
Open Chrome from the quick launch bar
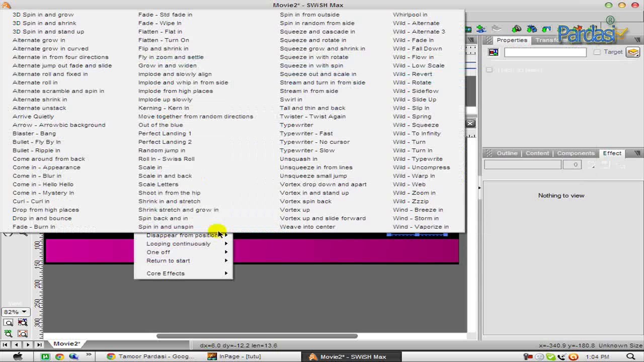59,356
